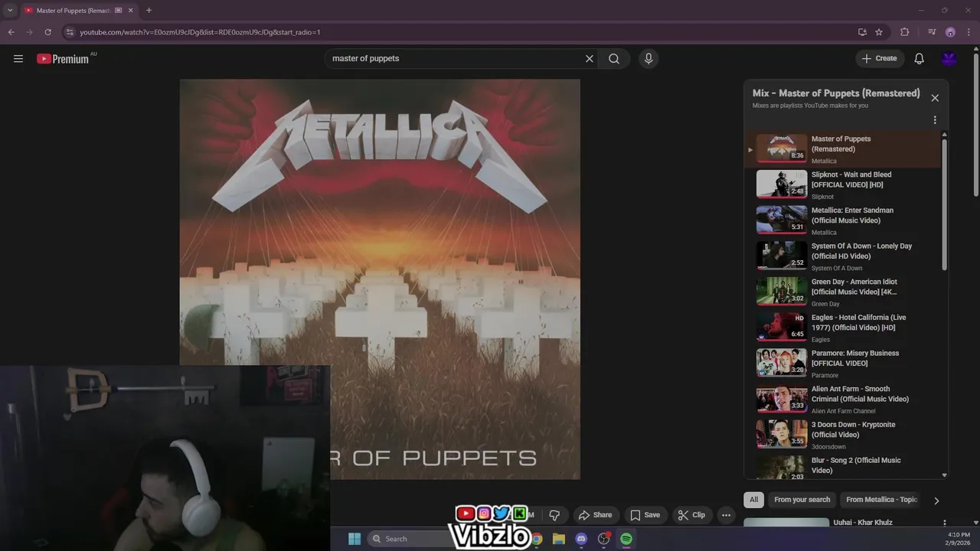Play Slipknot - Wait and Bleed from the mix
980x551 pixels.
[842, 185]
